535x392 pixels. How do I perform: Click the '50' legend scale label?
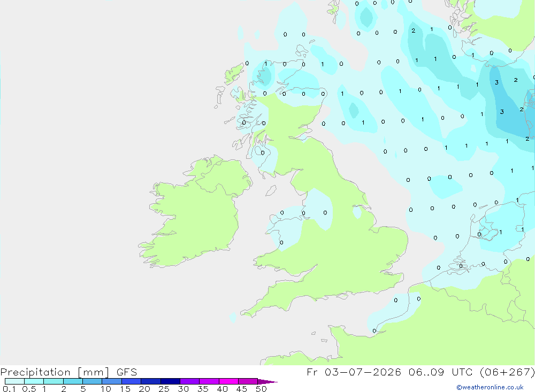(261, 389)
